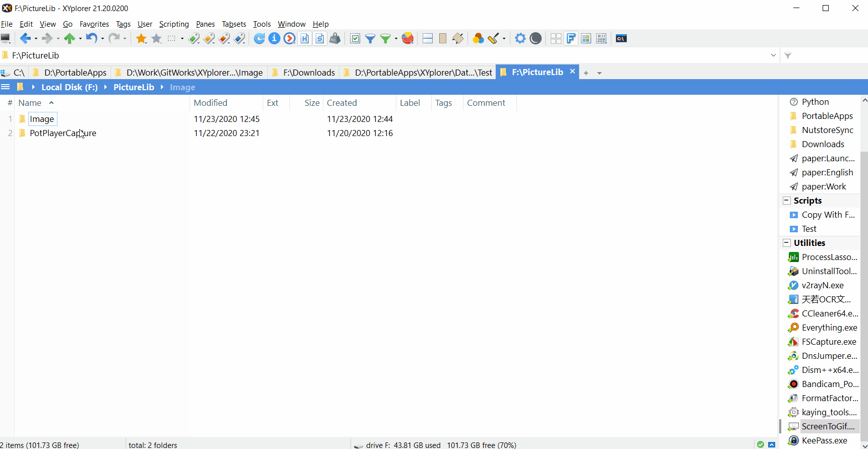Add a new tab with plus
Screen dimensions: 868x449
[586, 73]
